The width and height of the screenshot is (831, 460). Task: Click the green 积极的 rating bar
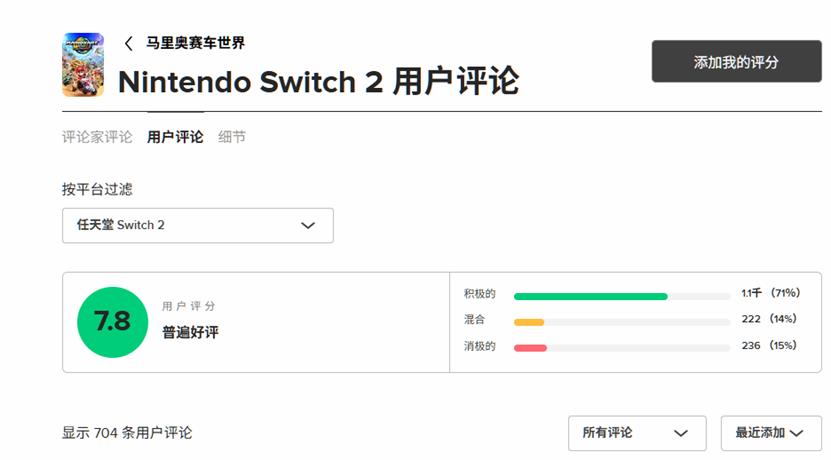click(590, 296)
